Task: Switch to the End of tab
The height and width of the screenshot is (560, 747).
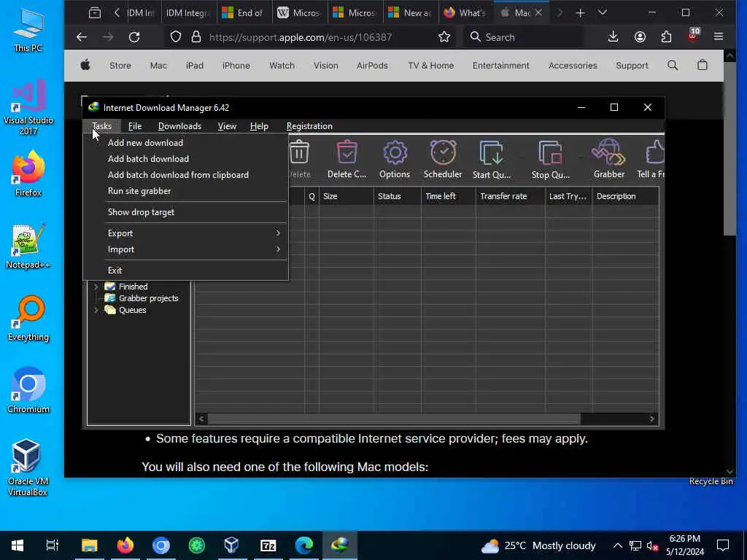Action: click(x=244, y=13)
